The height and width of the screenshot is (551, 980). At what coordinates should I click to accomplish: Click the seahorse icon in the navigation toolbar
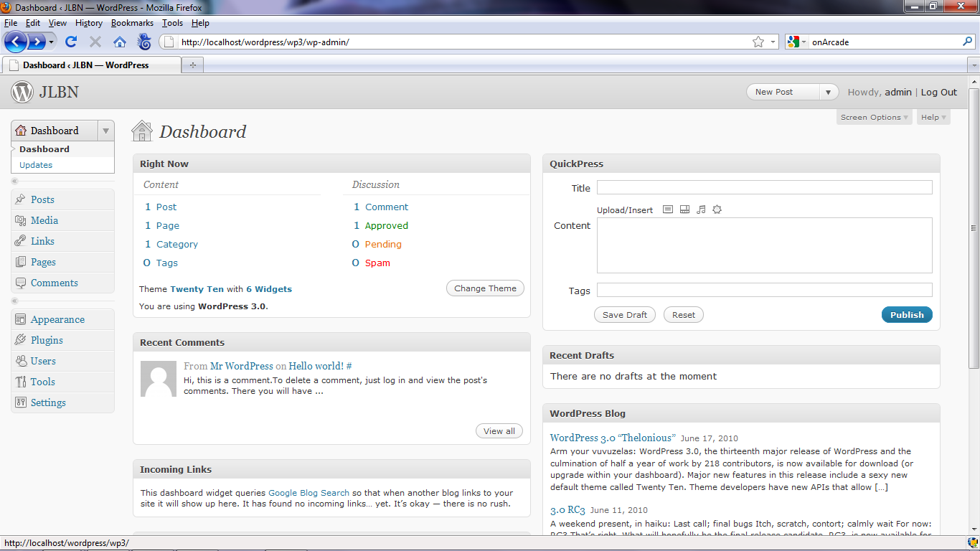(x=144, y=42)
